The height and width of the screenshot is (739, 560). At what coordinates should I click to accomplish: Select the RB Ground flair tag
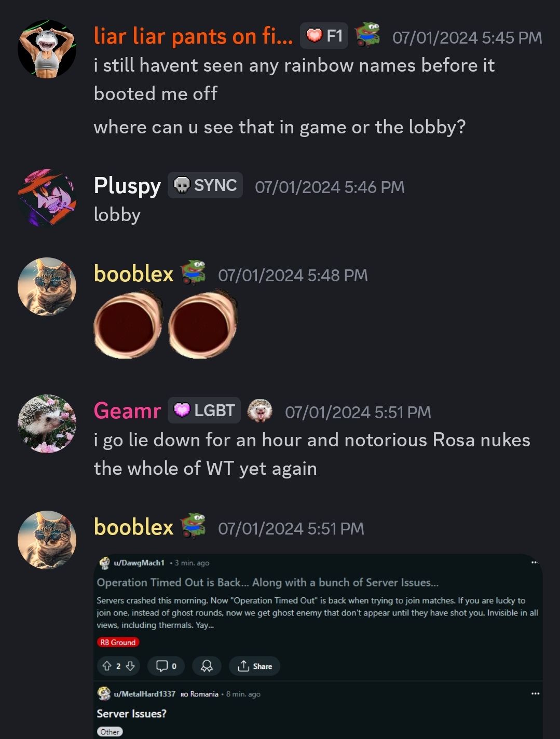pyautogui.click(x=118, y=642)
